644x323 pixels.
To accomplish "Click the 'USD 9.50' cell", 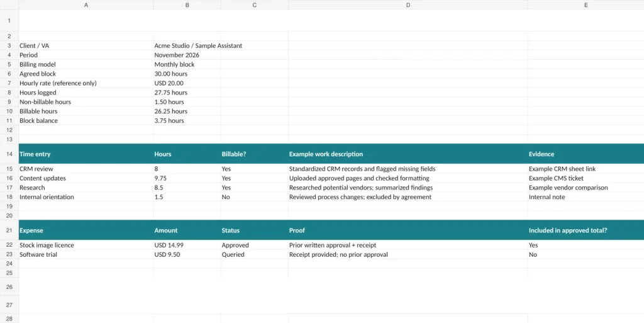I will [187, 255].
